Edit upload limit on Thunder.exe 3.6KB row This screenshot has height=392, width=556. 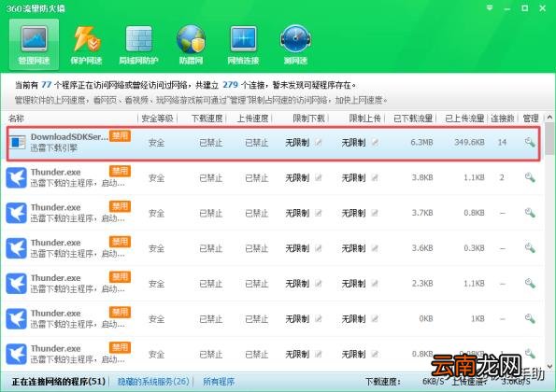[375, 248]
